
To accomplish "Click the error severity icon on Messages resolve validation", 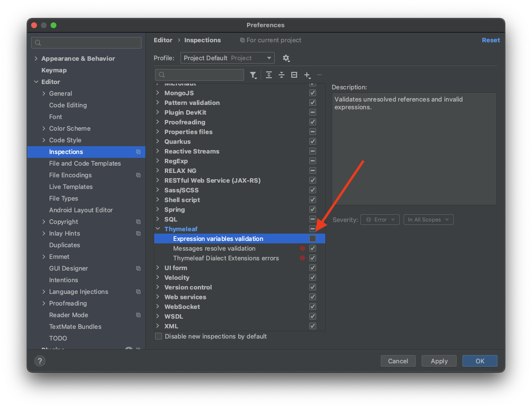I will click(302, 248).
